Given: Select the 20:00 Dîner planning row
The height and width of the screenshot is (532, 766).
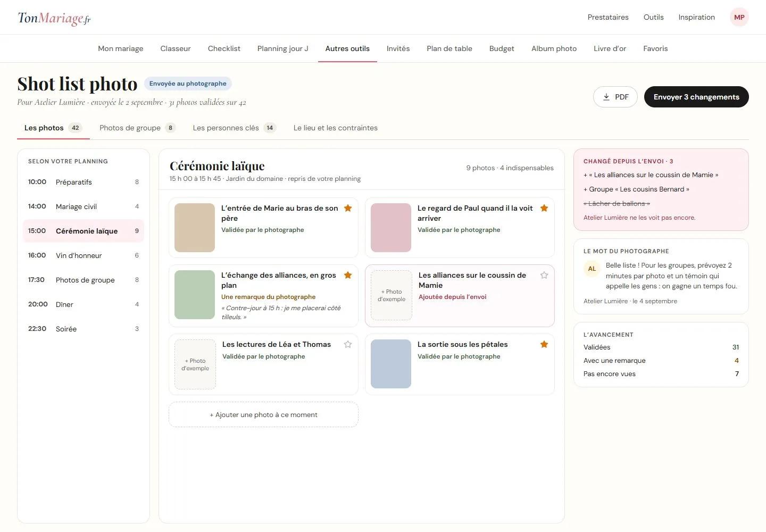Looking at the screenshot, I should [84, 304].
